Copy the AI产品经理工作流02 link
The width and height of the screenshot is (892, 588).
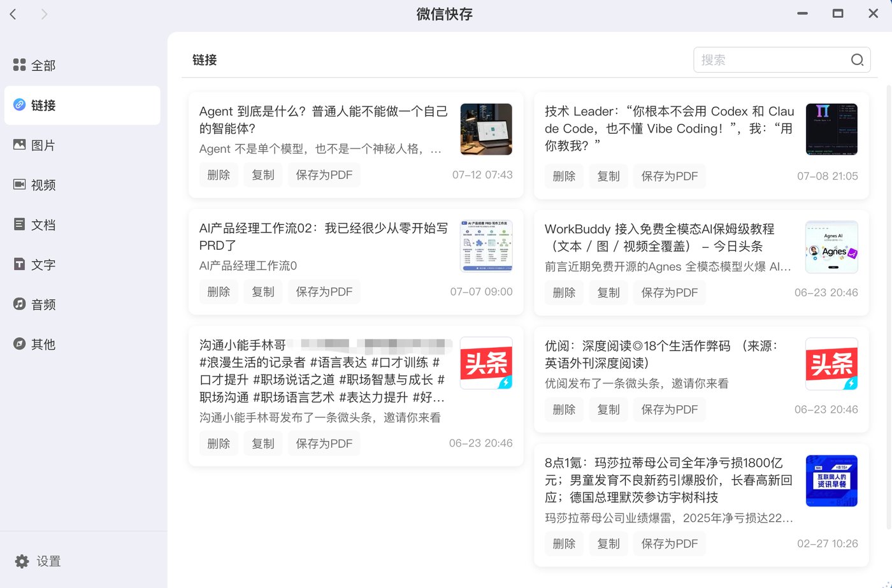[263, 292]
